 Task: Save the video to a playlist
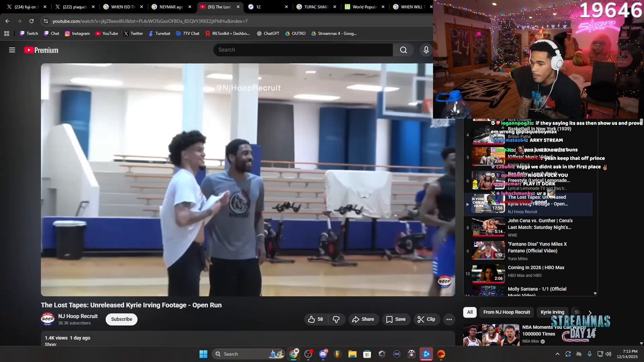tap(396, 319)
